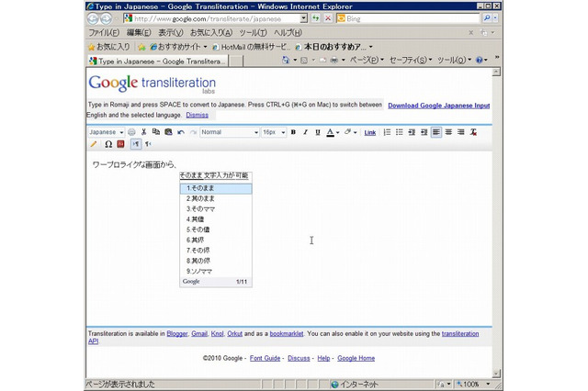Open the おすすめサイト bookmark
588x391 pixels.
178,47
